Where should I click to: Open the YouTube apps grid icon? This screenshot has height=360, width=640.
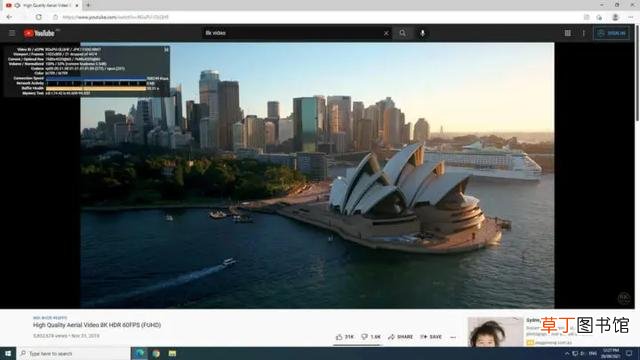(x=568, y=33)
